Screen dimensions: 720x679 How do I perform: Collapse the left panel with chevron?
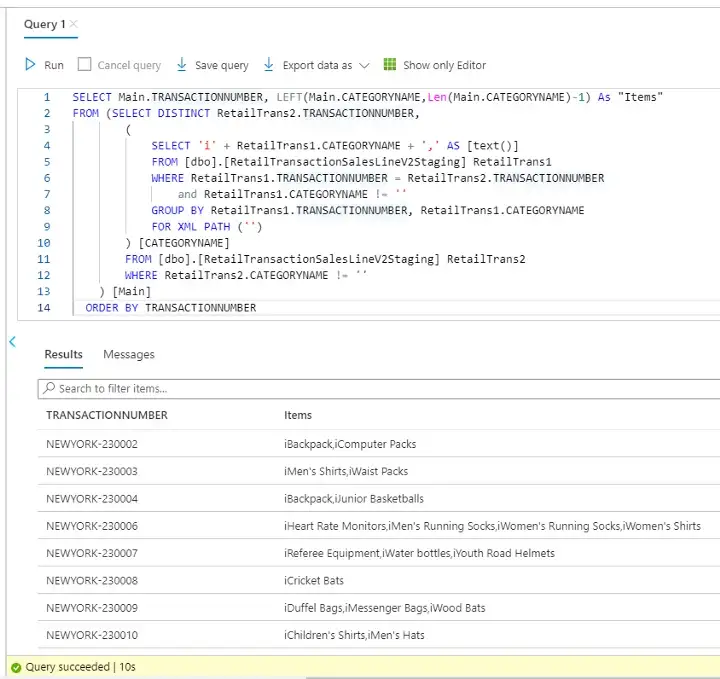(12, 342)
